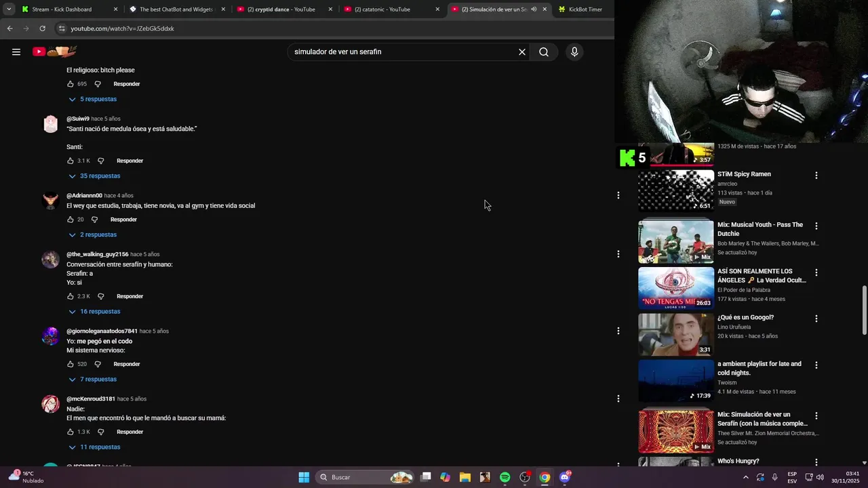Open OBS Studio from the taskbar
The height and width of the screenshot is (488, 868).
[x=524, y=477]
